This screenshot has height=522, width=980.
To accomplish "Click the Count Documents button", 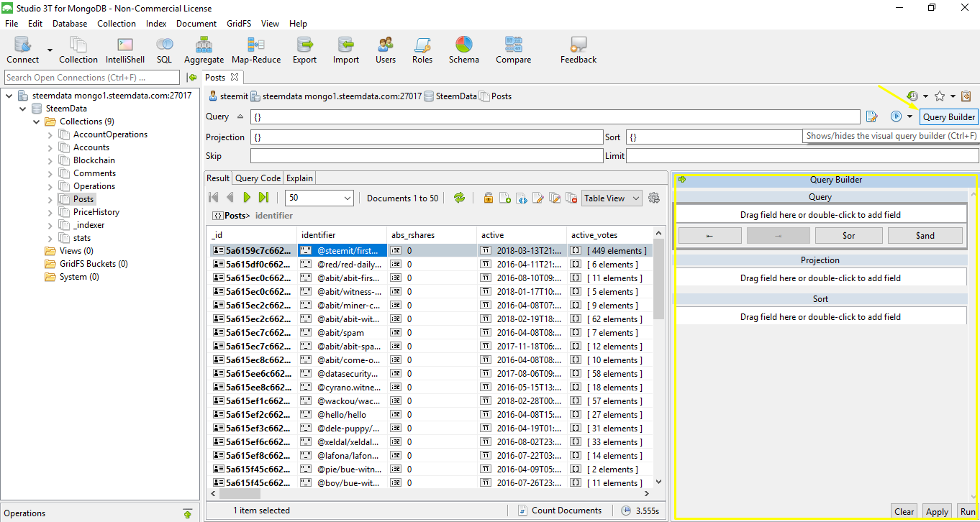I will 560,510.
